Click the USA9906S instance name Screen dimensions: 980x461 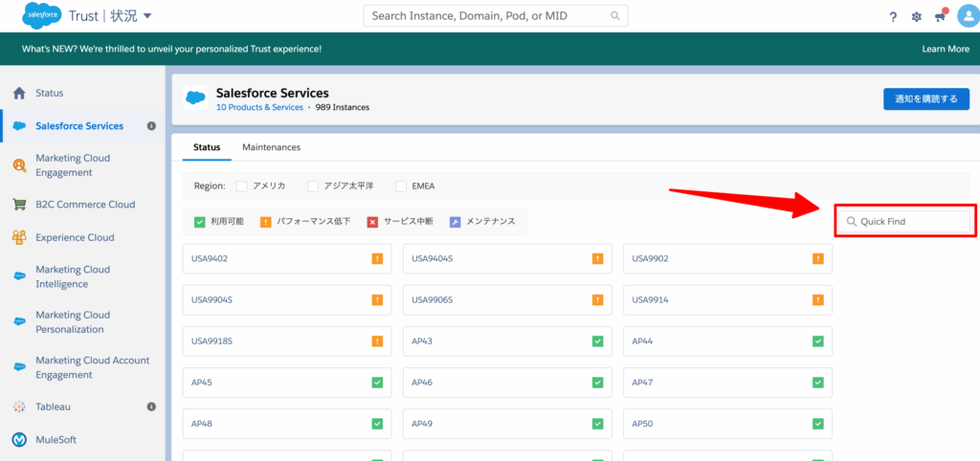coord(432,299)
